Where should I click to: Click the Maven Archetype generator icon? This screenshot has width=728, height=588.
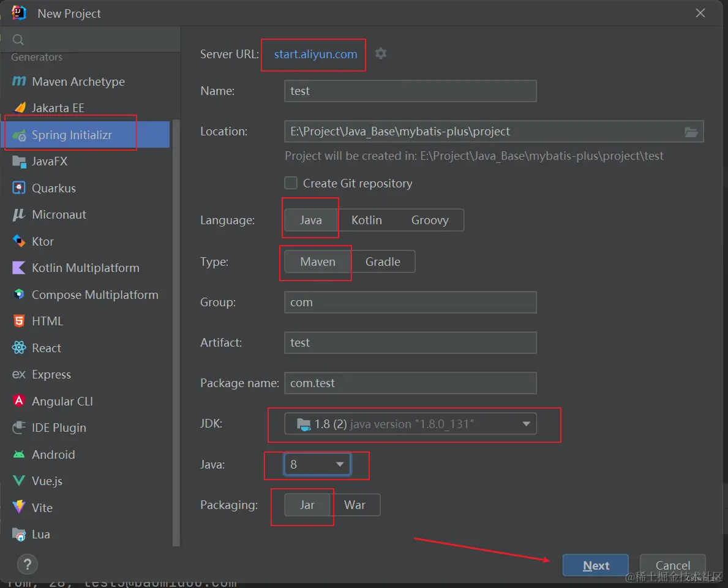click(x=19, y=81)
